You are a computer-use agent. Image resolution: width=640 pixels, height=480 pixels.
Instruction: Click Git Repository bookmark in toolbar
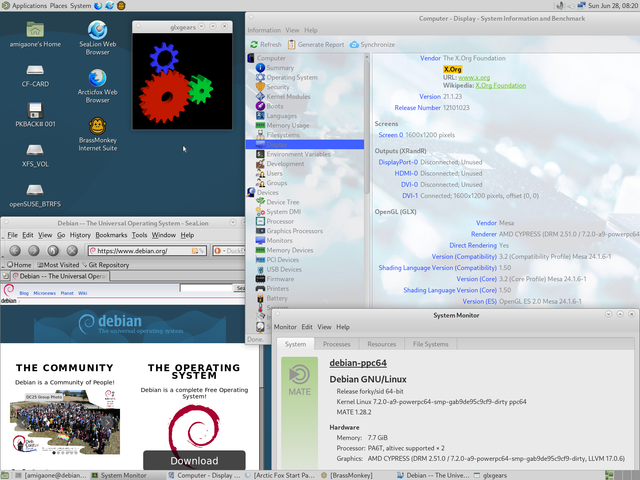[x=106, y=265]
